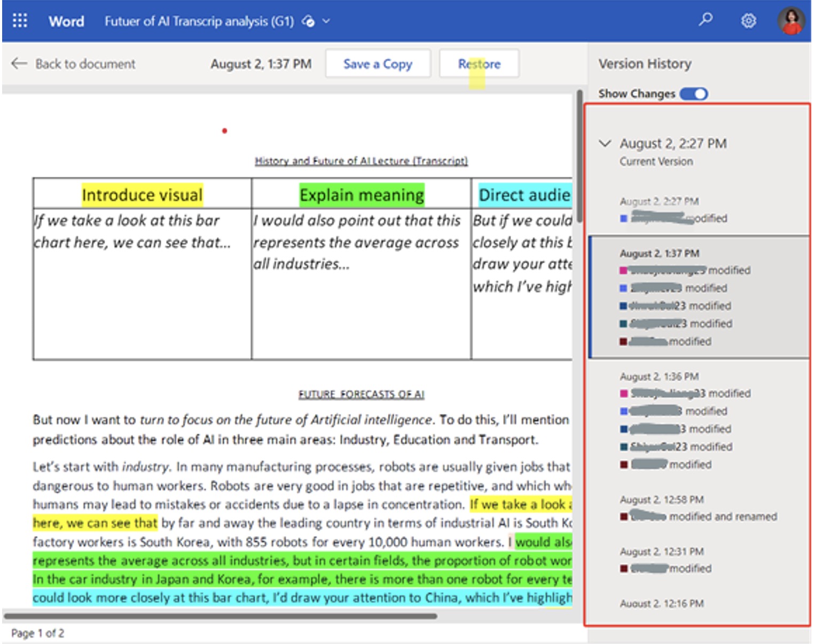Click the blue author square under nested 2:27 PM

pos(623,218)
